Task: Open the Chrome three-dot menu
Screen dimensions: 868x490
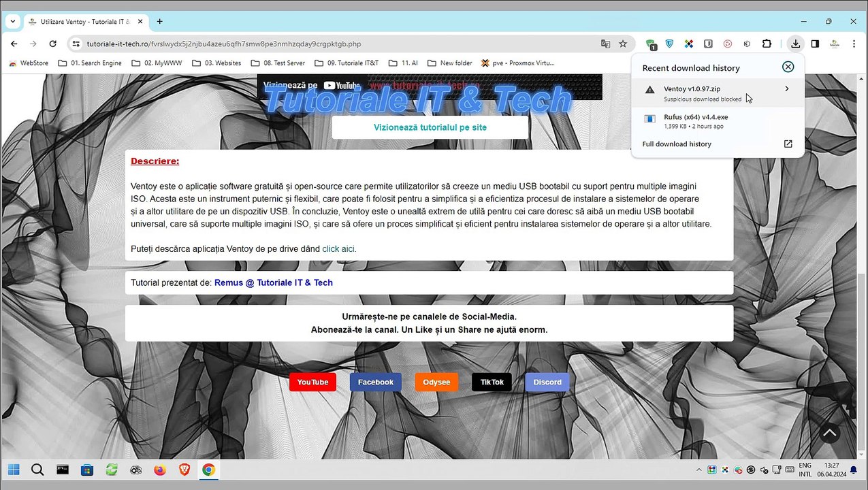Action: click(854, 44)
